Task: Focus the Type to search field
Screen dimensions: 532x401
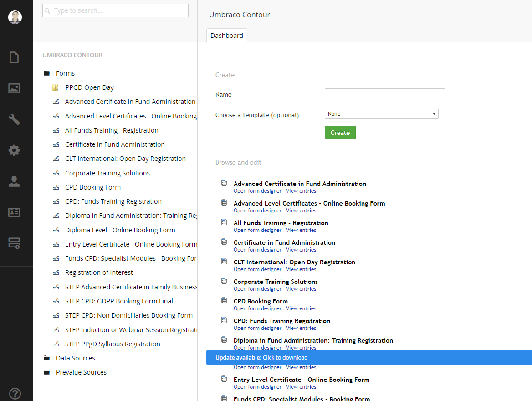Action: click(115, 10)
